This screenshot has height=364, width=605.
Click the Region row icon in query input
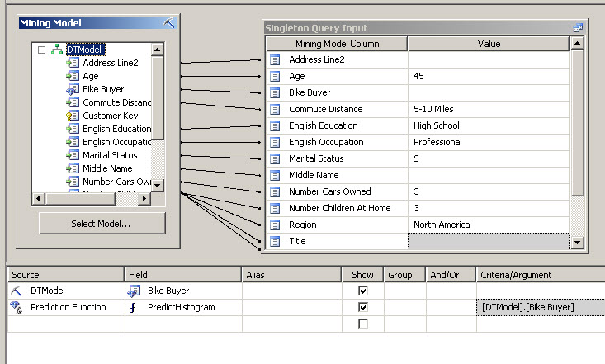[x=275, y=225]
